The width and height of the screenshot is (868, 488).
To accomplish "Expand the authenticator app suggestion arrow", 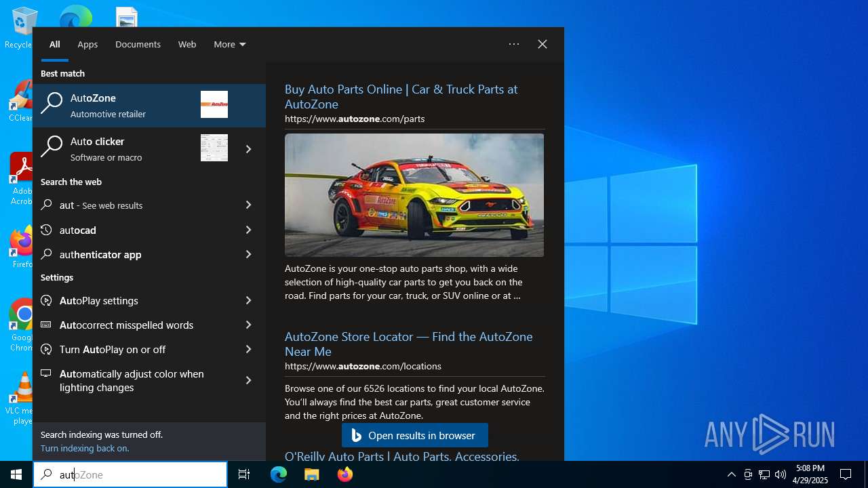I will point(249,254).
